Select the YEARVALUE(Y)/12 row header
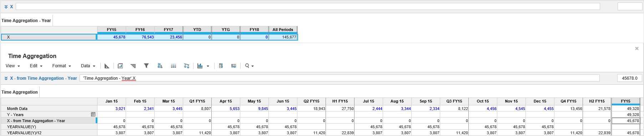This screenshot has height=136, width=644. point(49,133)
